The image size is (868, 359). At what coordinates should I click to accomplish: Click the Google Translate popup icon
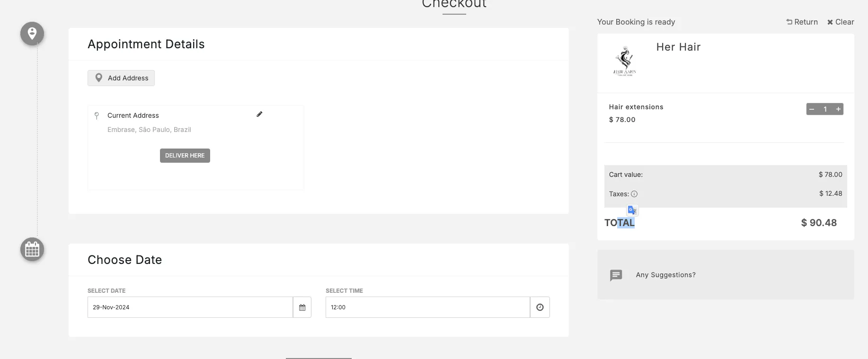632,210
